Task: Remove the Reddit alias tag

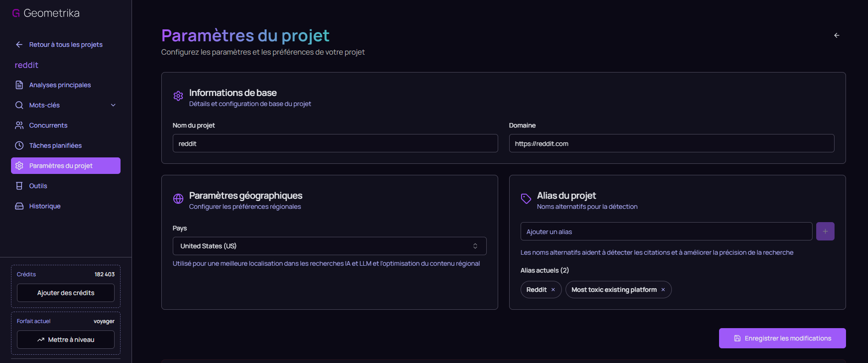Action: click(553, 290)
